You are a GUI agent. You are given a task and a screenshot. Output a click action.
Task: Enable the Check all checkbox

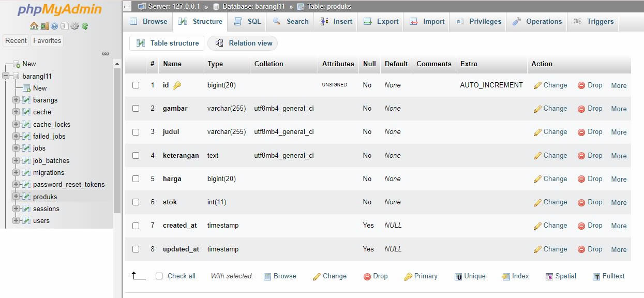159,276
